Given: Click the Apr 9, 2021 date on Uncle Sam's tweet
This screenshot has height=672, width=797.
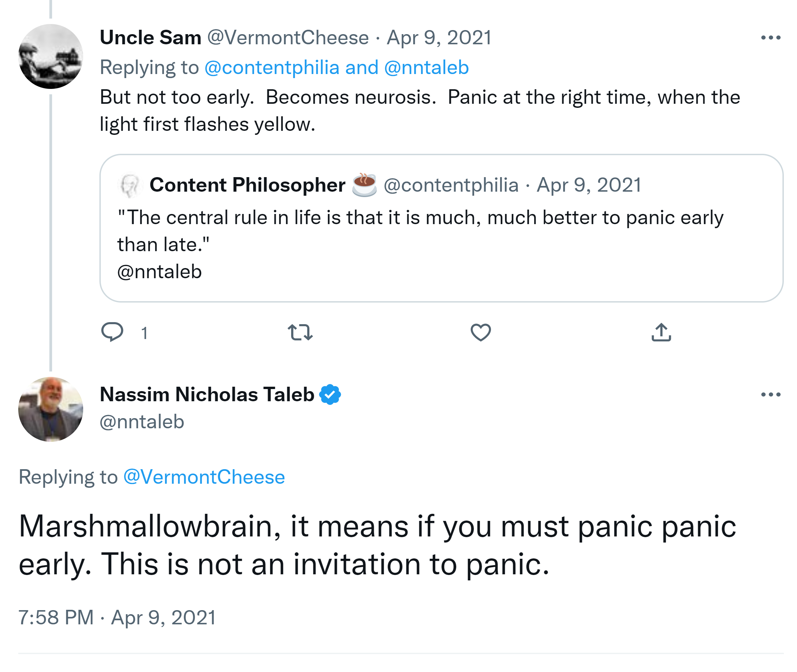Looking at the screenshot, I should [439, 38].
